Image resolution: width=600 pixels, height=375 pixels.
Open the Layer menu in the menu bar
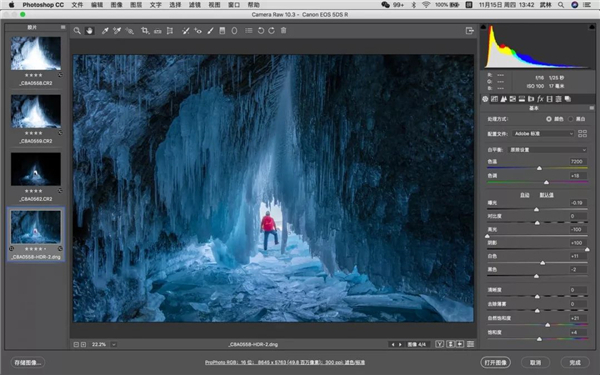pos(136,5)
